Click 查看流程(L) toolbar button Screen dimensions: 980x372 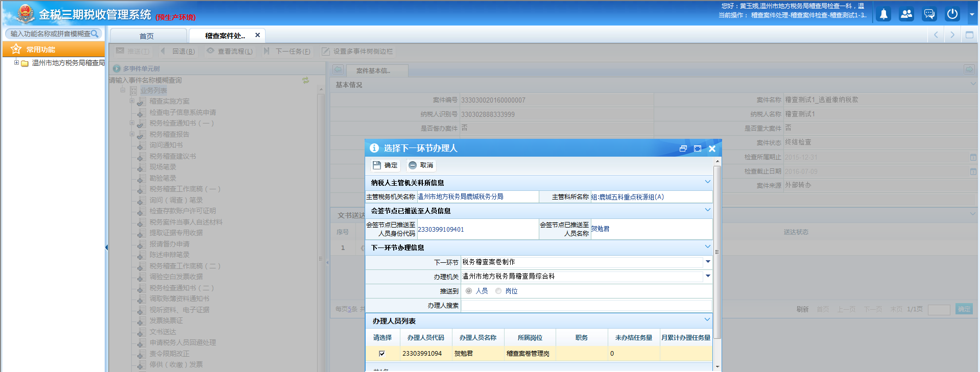230,52
